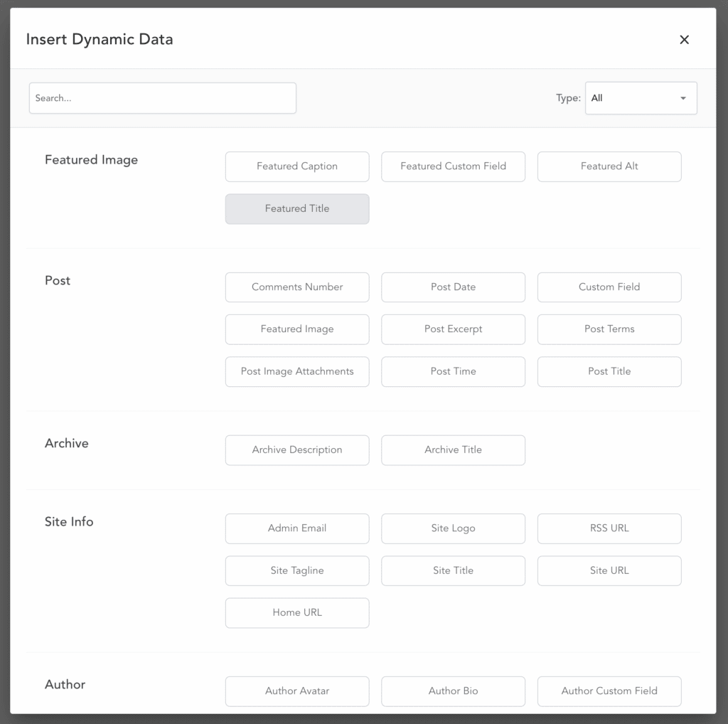
Task: Close the Insert Dynamic Data dialog
Action: pos(684,40)
